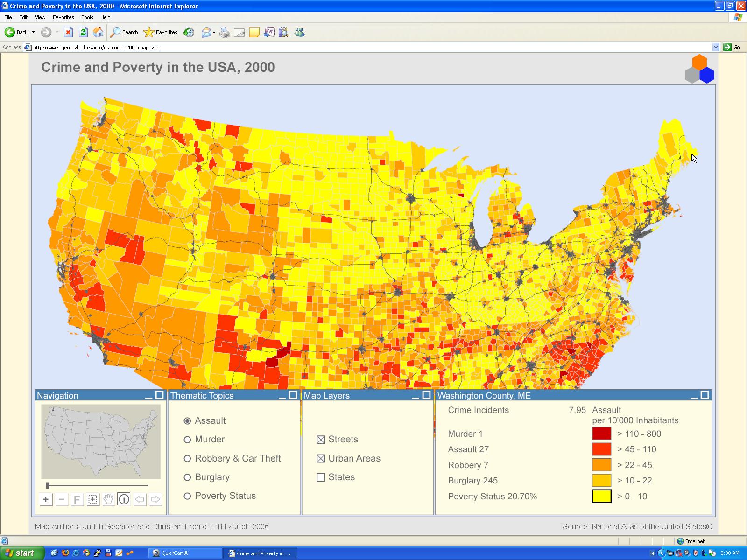The height and width of the screenshot is (560, 747).
Task: Go to browser Home page icon
Action: 98,32
